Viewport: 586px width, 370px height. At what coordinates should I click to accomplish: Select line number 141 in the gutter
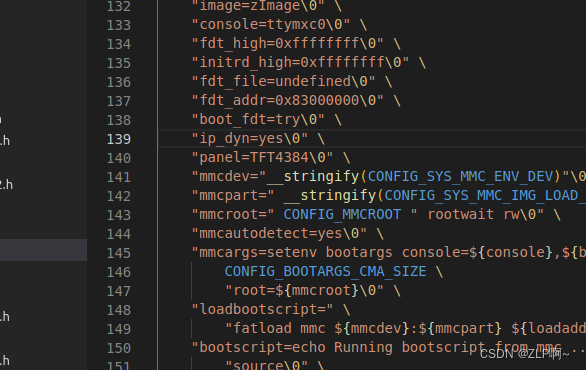(119, 177)
